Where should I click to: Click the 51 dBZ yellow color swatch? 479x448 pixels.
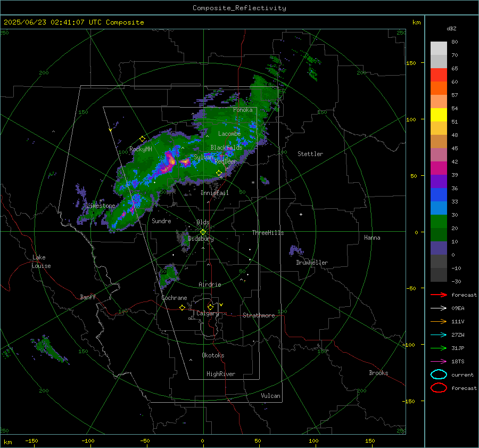click(x=439, y=115)
